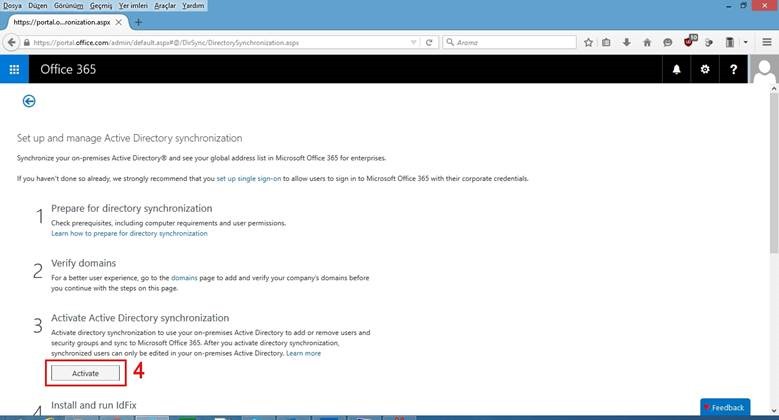Click the Office 365 title text
779x420 pixels.
click(68, 69)
